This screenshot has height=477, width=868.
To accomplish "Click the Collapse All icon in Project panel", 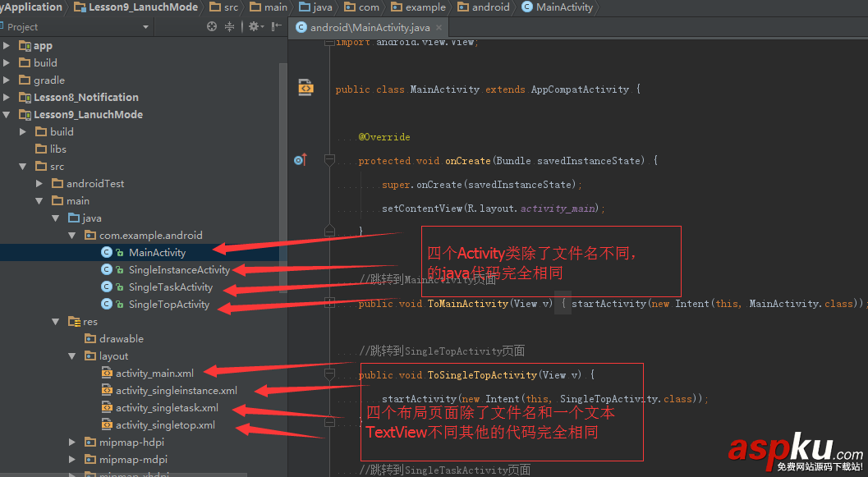I will tap(230, 27).
